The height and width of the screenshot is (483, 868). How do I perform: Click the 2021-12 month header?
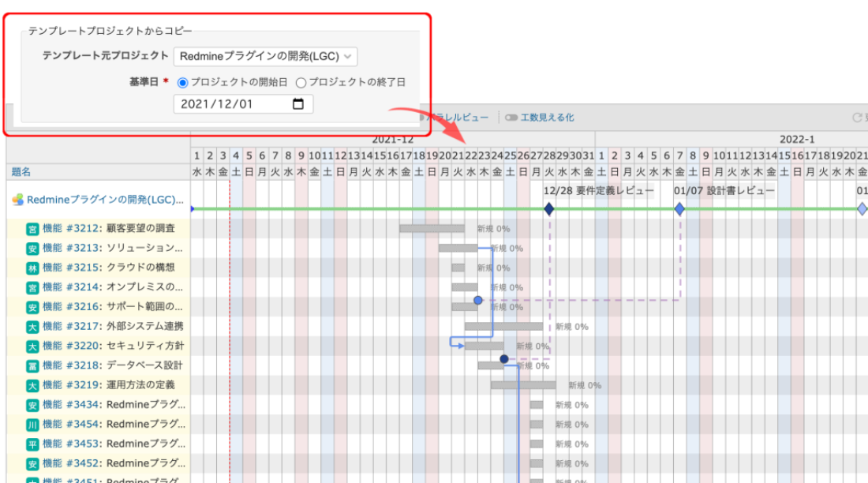point(392,140)
